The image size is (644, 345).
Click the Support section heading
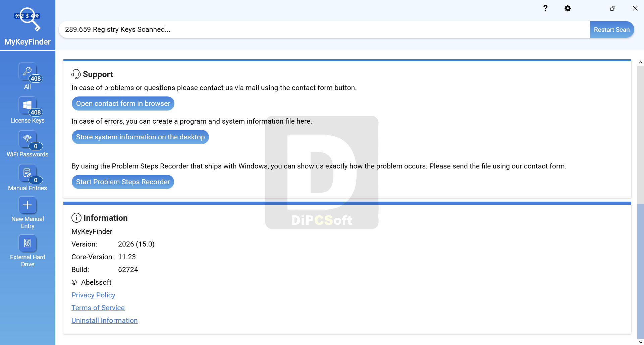[x=98, y=74]
